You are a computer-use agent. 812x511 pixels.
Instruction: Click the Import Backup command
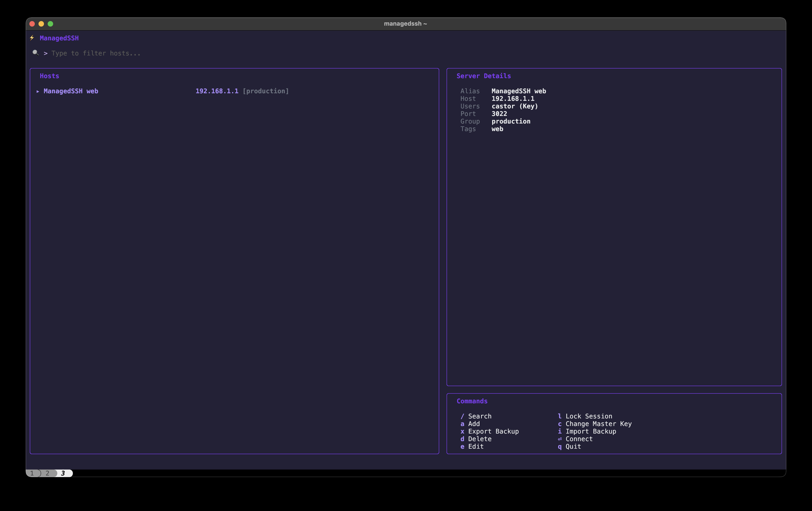tap(590, 431)
